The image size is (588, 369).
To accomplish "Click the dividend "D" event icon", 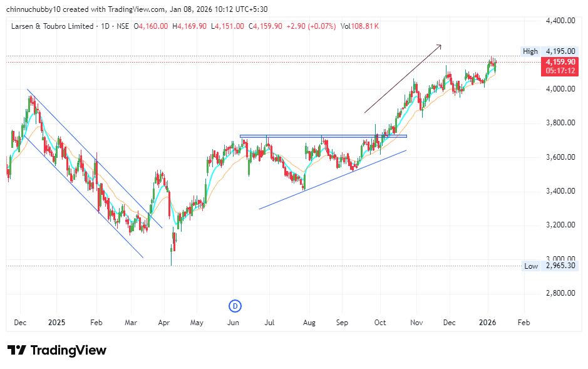I will tap(234, 306).
